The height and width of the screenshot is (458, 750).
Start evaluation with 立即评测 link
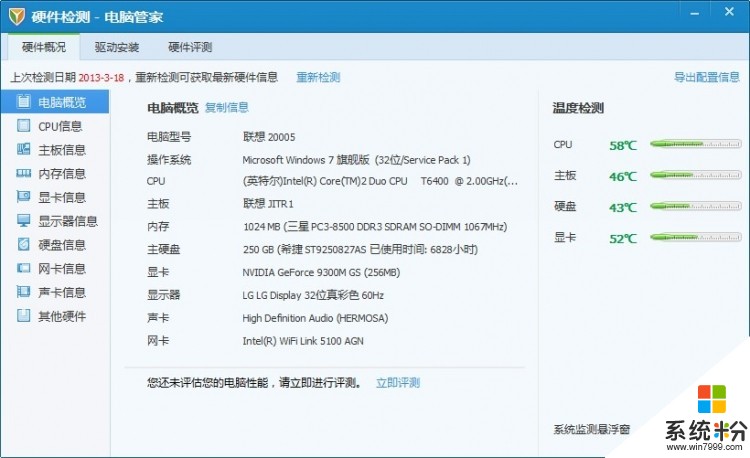pos(398,383)
